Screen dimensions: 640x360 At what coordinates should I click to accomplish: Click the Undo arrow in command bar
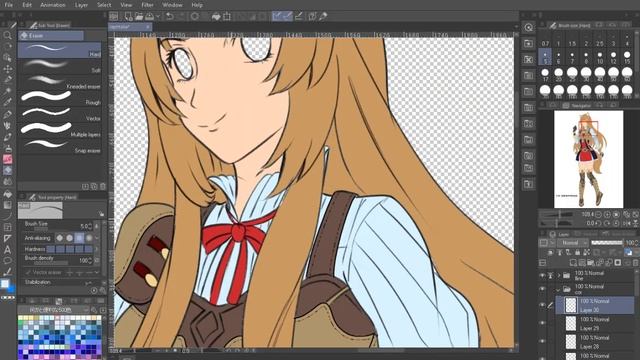[170, 16]
